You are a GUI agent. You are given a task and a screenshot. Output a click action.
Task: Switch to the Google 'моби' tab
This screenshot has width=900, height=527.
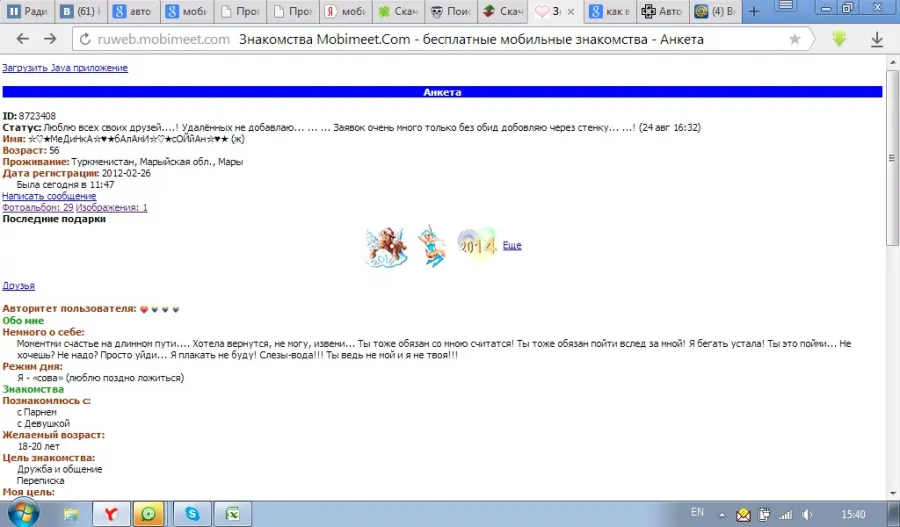click(186, 11)
